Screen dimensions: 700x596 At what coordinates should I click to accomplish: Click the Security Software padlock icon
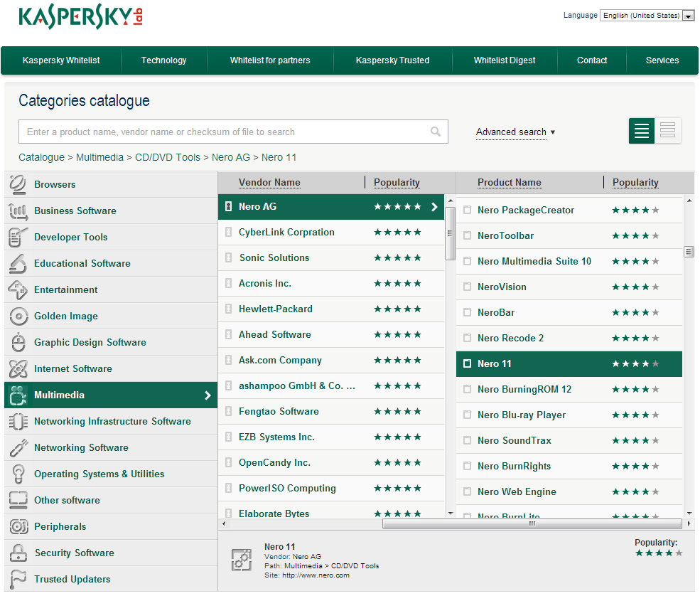[x=18, y=553]
